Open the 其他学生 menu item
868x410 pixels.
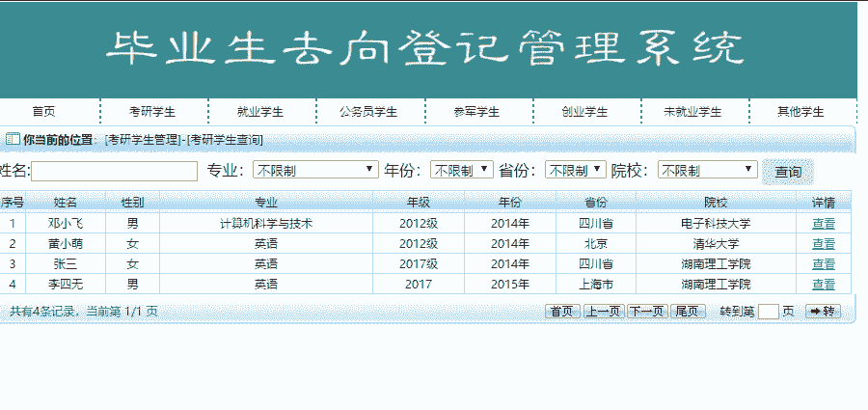(800, 111)
